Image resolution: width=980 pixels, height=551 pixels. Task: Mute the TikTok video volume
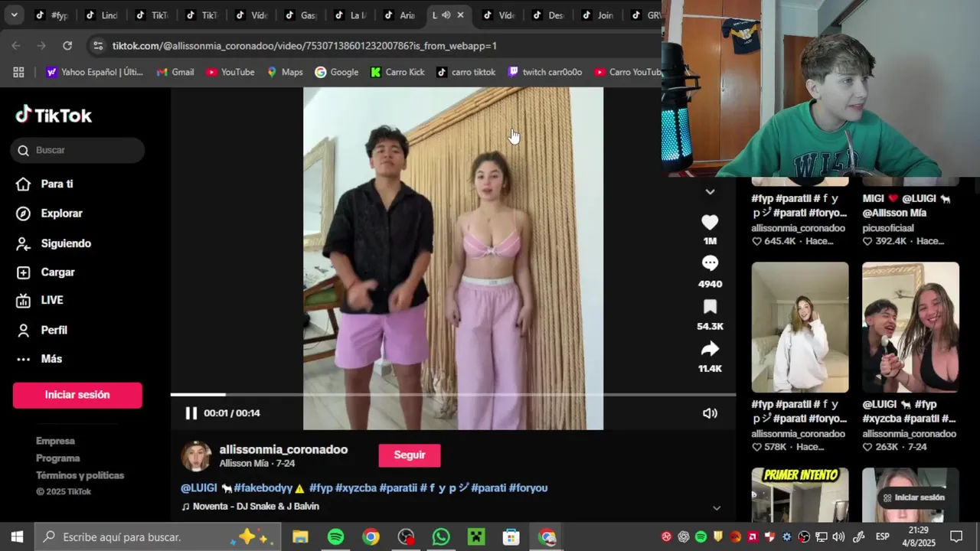(710, 413)
